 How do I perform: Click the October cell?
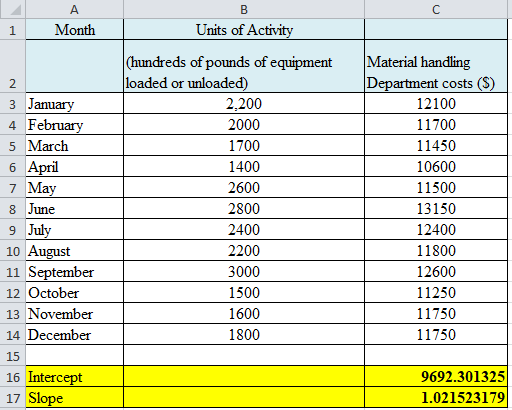coord(74,293)
